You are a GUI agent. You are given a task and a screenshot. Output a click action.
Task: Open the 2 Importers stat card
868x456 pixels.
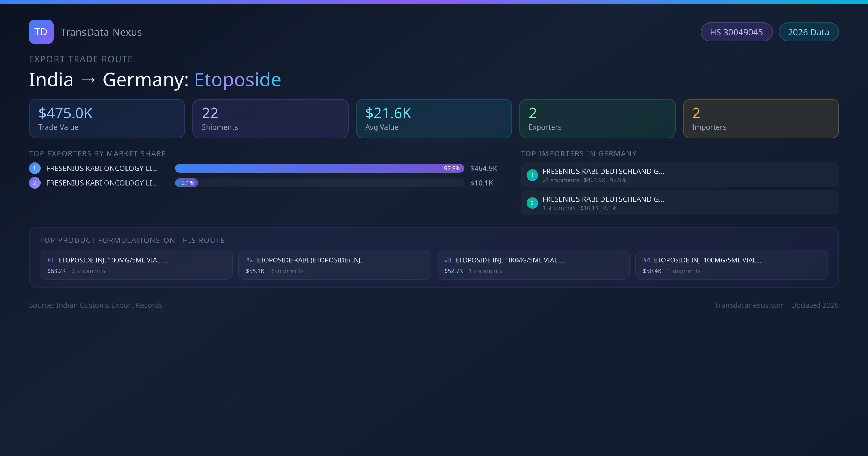pos(760,119)
